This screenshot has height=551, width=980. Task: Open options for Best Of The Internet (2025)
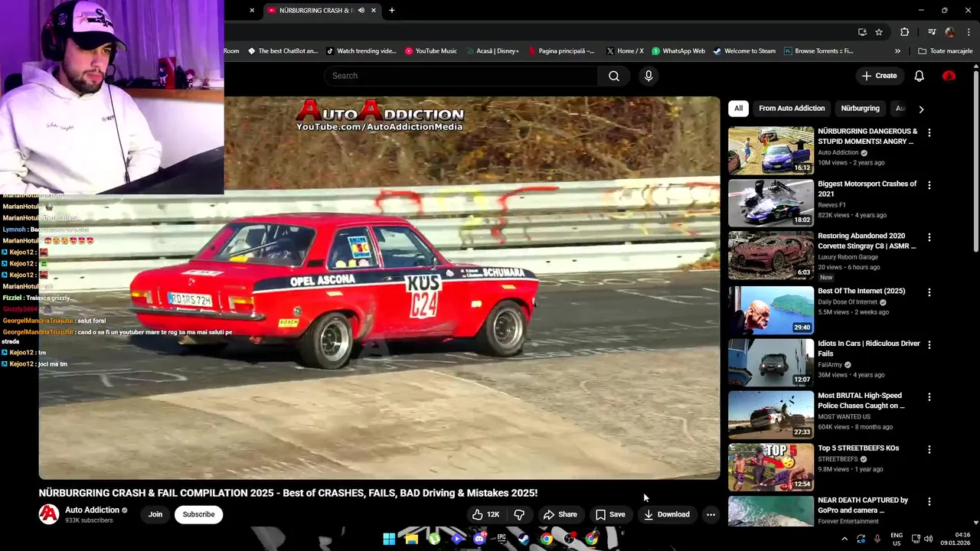(x=929, y=292)
